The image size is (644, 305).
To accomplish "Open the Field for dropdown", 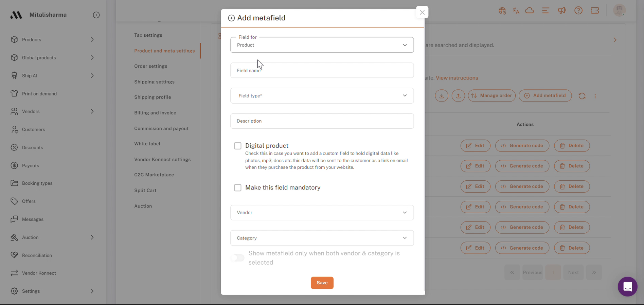I will (322, 45).
